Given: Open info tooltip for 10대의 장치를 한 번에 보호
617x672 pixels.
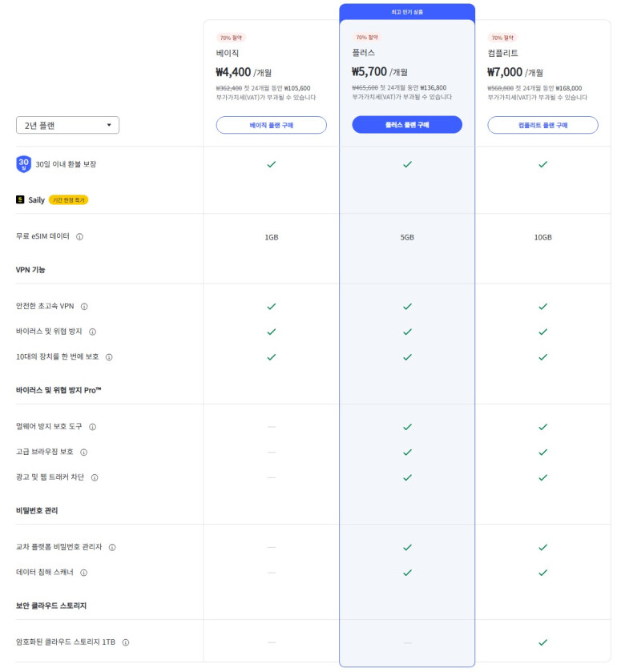Looking at the screenshot, I should tap(109, 357).
